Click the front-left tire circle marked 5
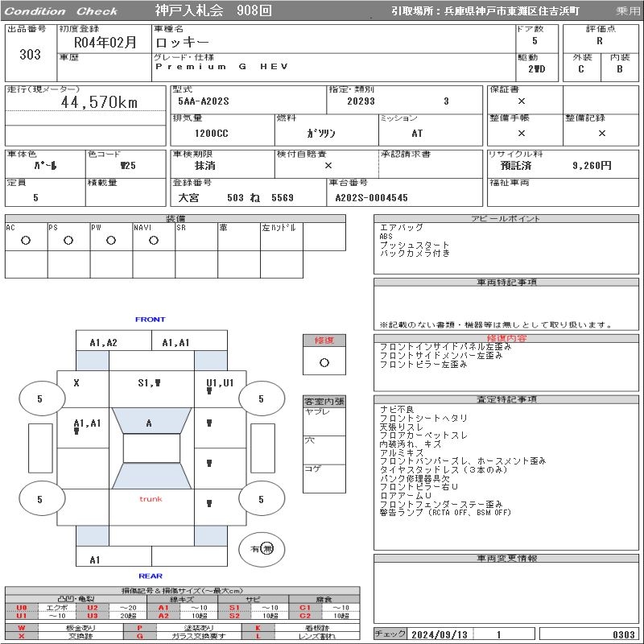The height and width of the screenshot is (644, 644). click(x=39, y=398)
